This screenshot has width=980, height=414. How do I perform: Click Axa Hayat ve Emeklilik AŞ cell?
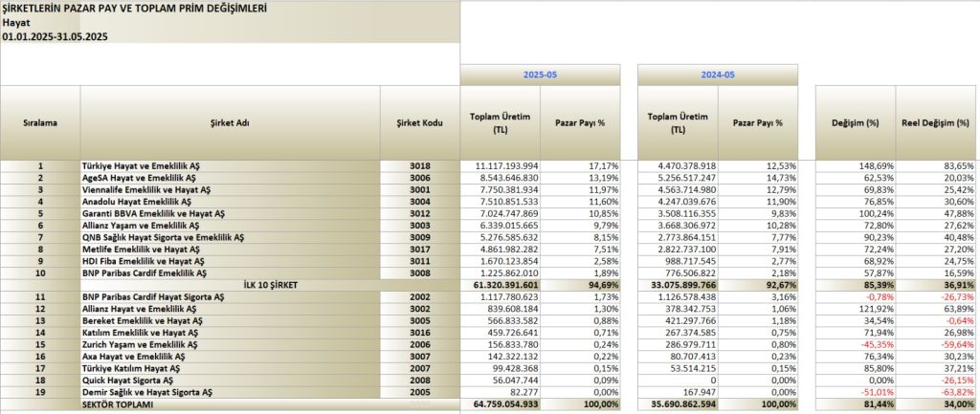[x=230, y=357]
